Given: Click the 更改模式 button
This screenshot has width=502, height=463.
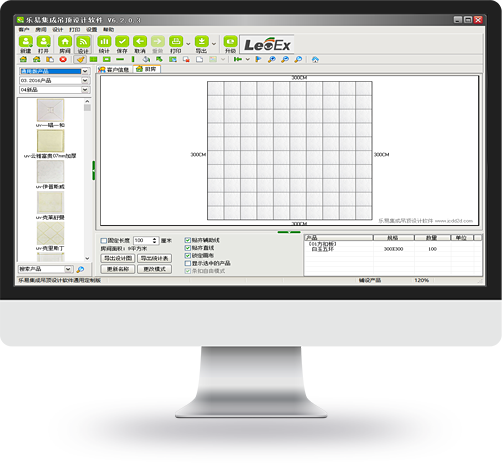Looking at the screenshot, I should point(154,269).
